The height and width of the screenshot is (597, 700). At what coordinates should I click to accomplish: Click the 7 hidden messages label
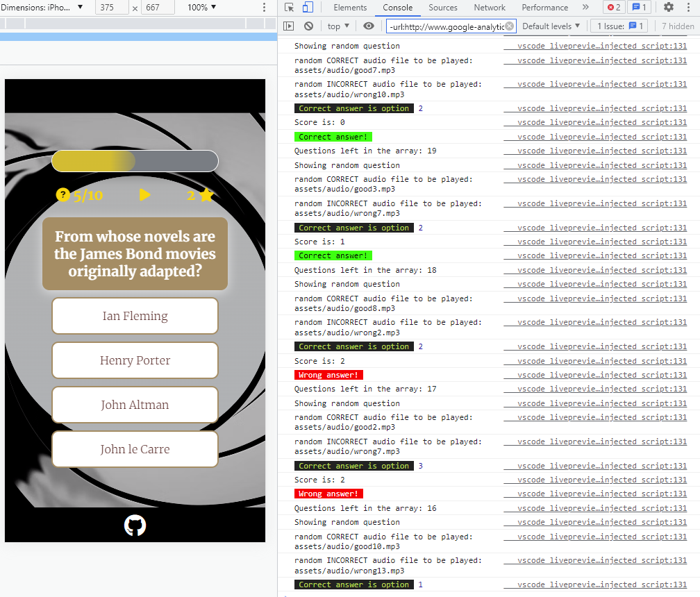pos(678,26)
